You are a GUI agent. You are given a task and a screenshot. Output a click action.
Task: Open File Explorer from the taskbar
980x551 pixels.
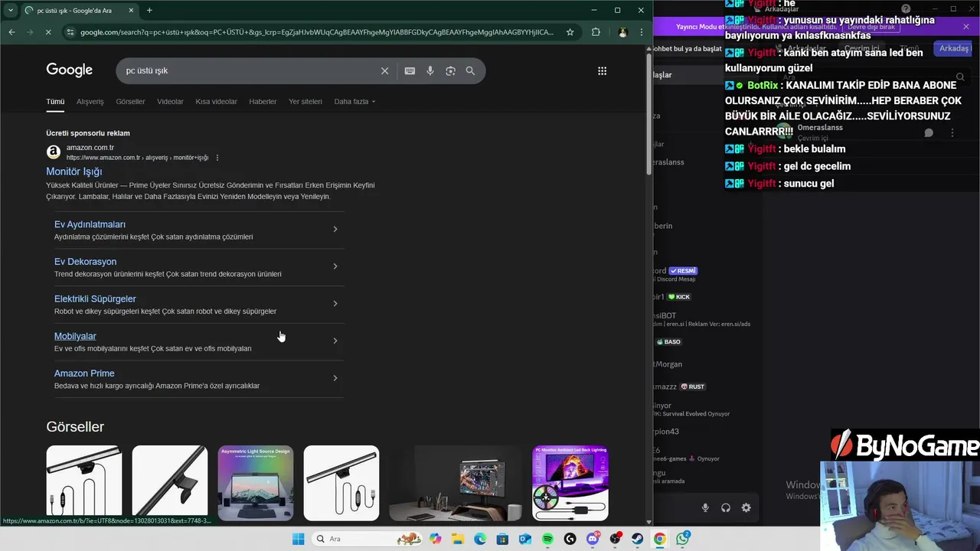pyautogui.click(x=458, y=539)
